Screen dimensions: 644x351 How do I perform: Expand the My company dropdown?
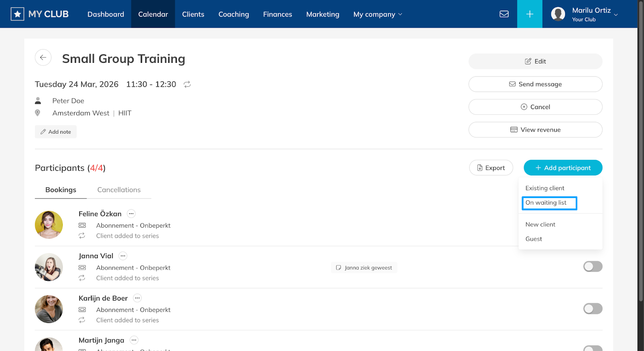[378, 14]
